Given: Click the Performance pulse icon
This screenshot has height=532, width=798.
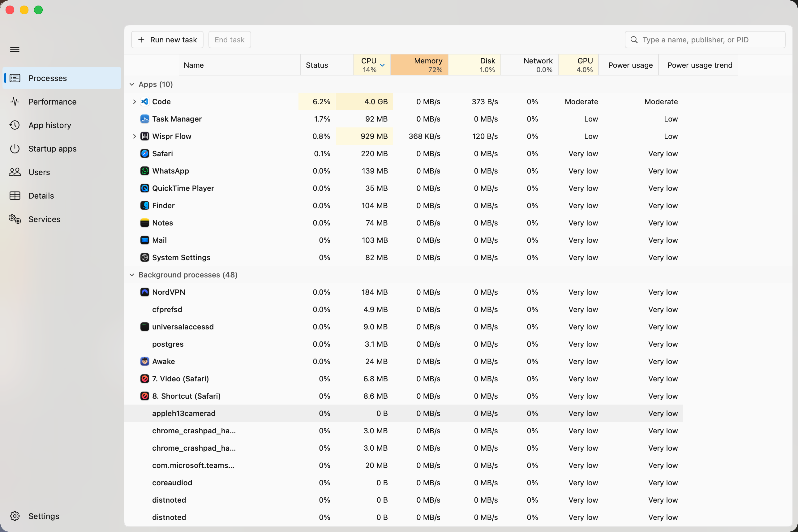Looking at the screenshot, I should pyautogui.click(x=15, y=101).
